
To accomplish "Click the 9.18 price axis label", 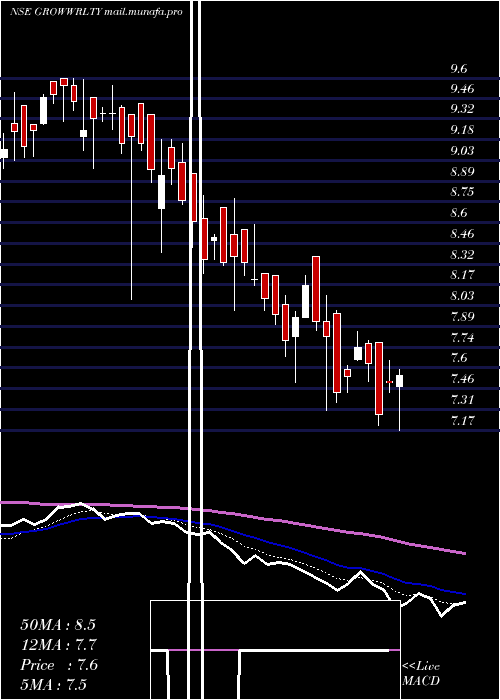I will (462, 130).
